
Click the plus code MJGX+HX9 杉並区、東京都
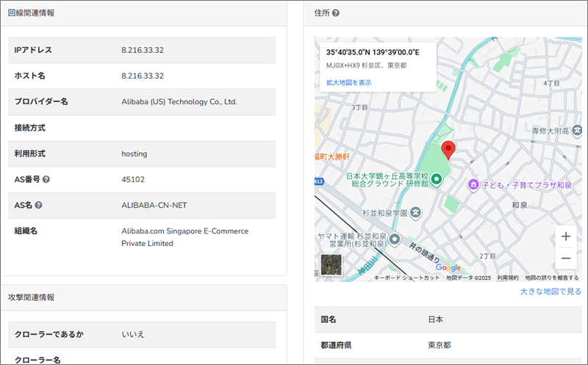point(366,65)
